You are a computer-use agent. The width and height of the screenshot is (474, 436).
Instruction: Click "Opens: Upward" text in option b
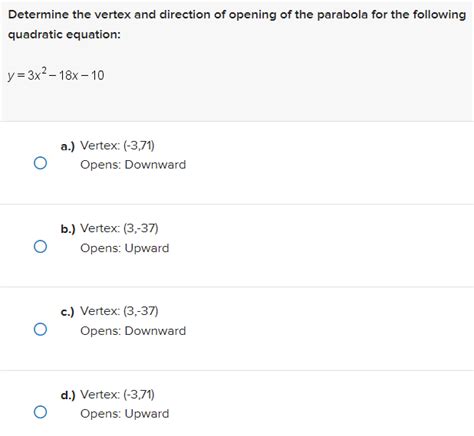[x=125, y=248]
